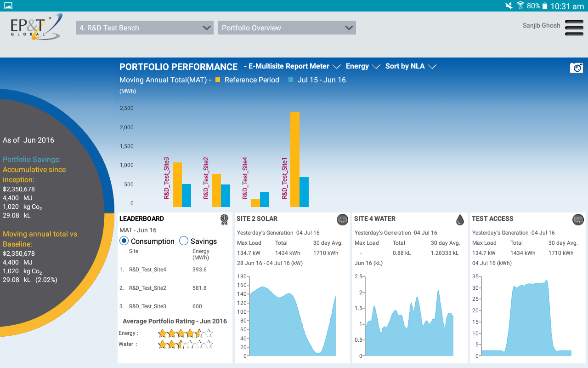Tap the blue Jul 15 - Jun 16 legend swatch
This screenshot has width=588, height=368.
[x=291, y=80]
